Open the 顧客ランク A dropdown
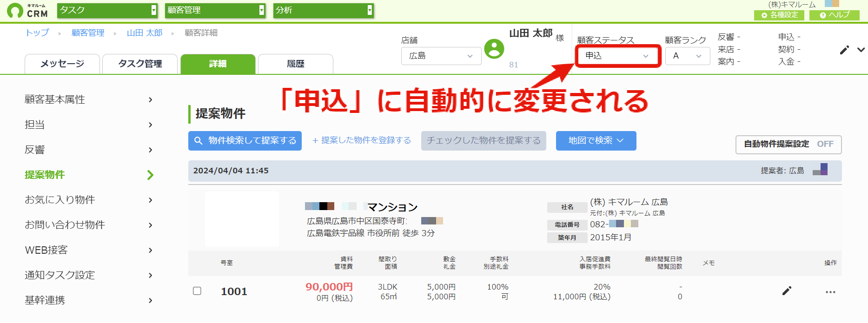 688,56
